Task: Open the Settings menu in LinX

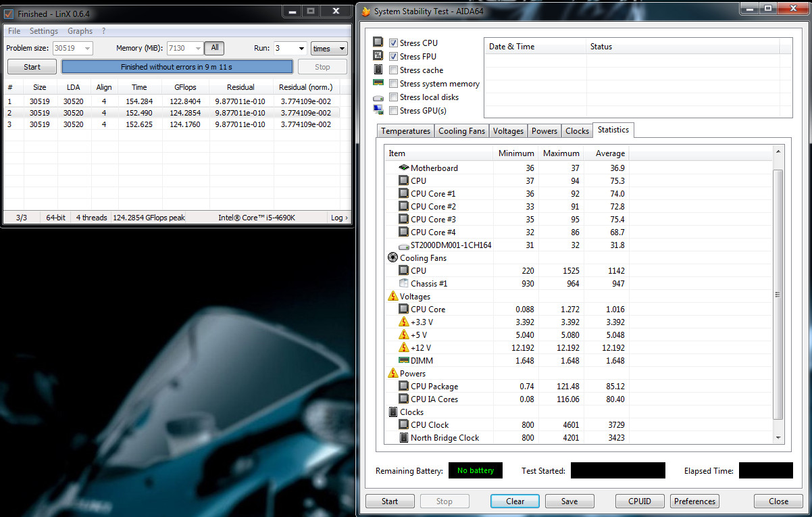Action: click(44, 31)
